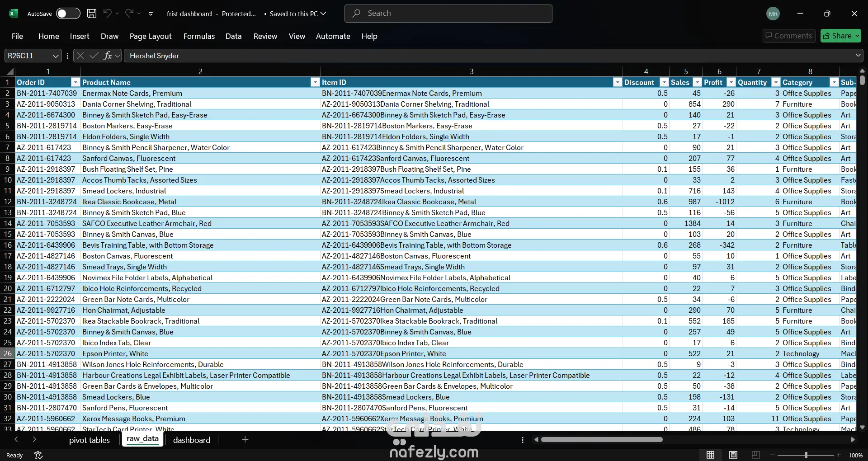Select column 3 header
The height and width of the screenshot is (461, 868).
click(472, 71)
